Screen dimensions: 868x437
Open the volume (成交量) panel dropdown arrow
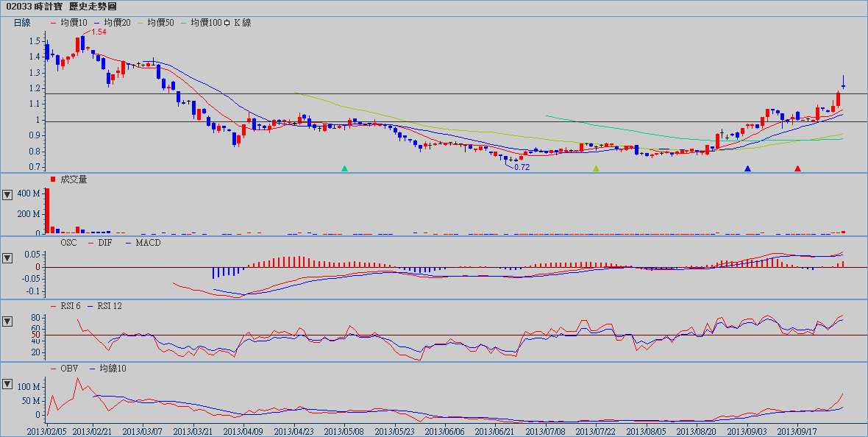tap(8, 195)
